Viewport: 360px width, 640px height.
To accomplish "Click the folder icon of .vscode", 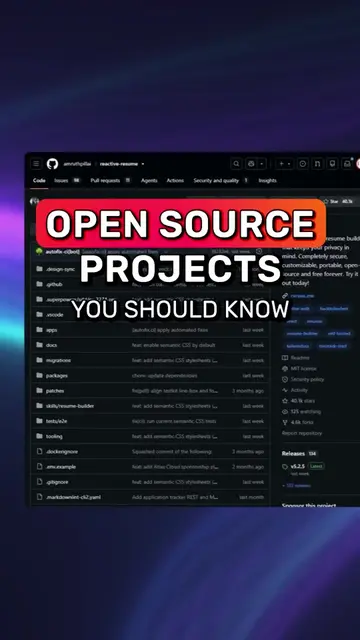I will 39,314.
